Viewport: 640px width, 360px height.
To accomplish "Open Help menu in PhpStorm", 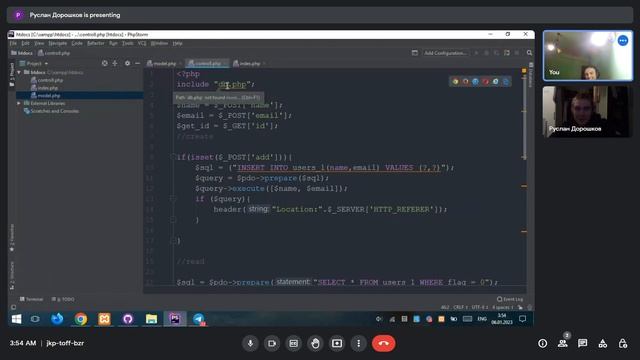I will [177, 43].
